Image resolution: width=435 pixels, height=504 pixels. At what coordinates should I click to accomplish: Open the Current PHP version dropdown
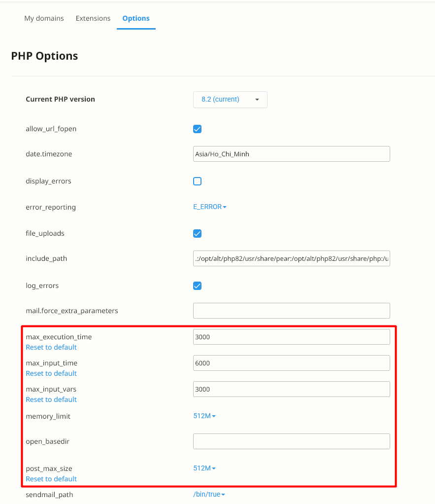tap(230, 100)
